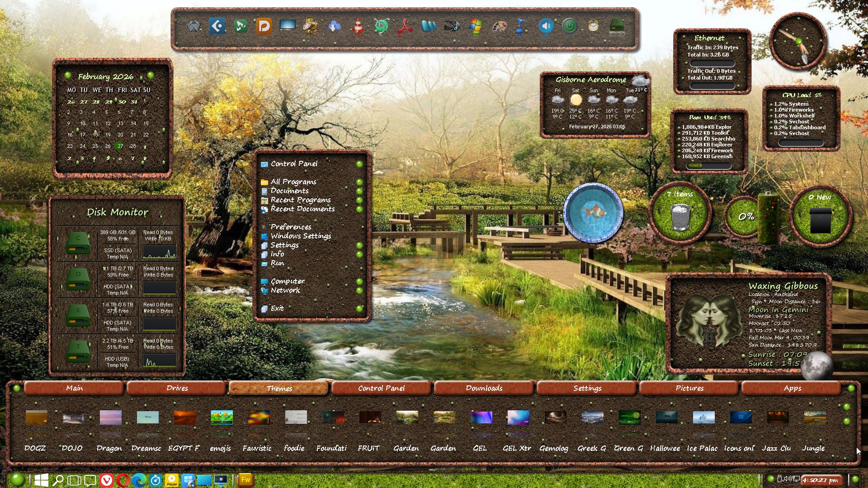Open the Adobe Acrobat dock icon
This screenshot has width=868, height=488.
(405, 26)
